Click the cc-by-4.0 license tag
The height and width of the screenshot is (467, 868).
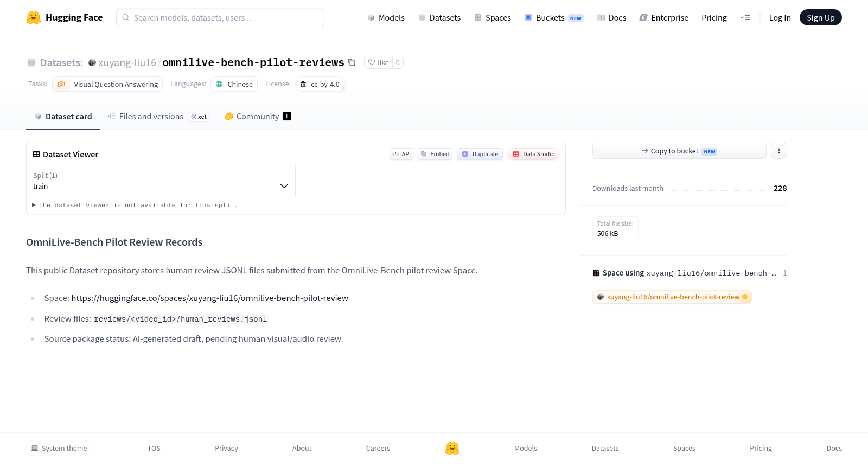click(x=320, y=84)
